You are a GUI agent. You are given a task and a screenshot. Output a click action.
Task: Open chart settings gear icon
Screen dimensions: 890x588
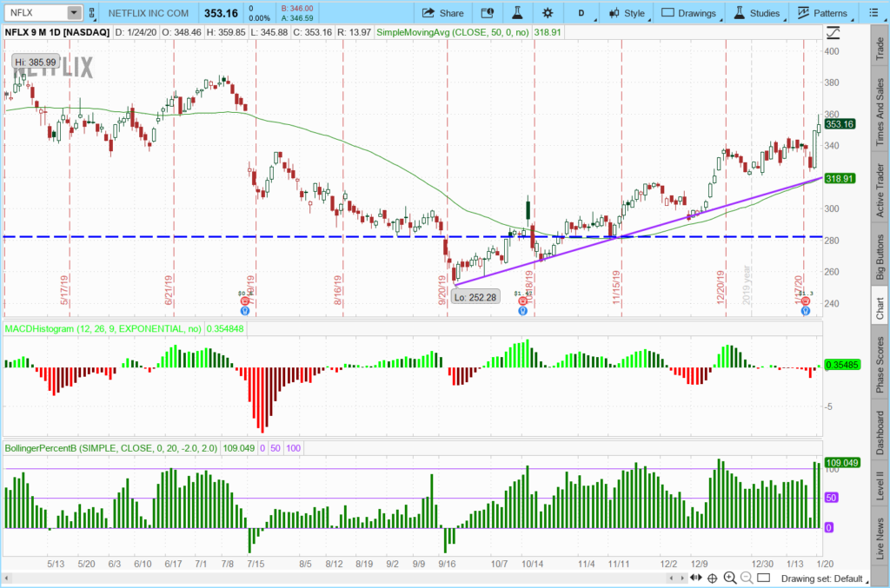point(548,12)
